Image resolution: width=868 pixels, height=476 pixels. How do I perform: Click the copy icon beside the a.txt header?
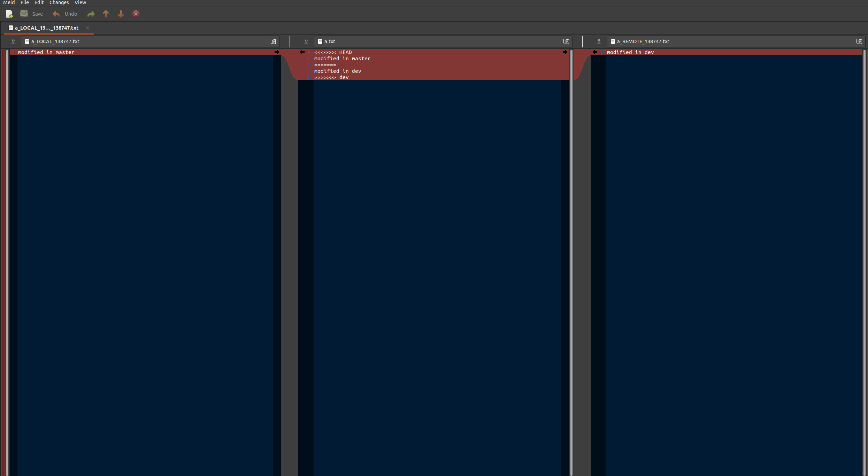[x=566, y=41]
